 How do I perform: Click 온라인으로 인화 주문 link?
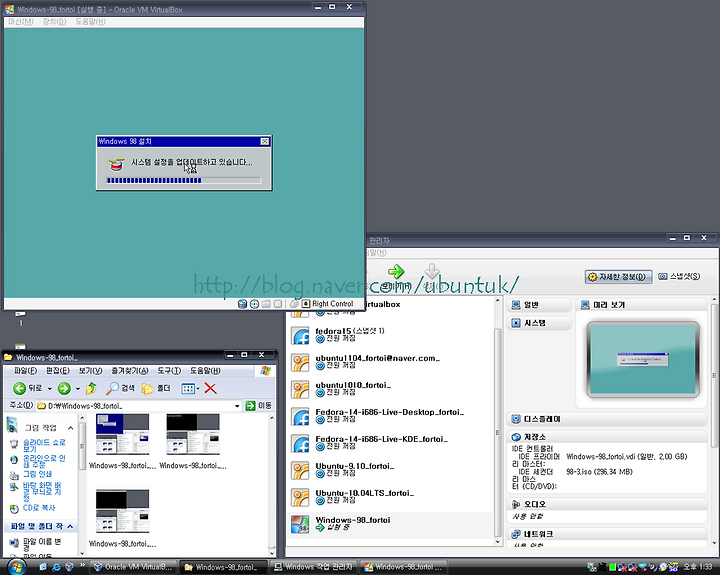coord(44,461)
